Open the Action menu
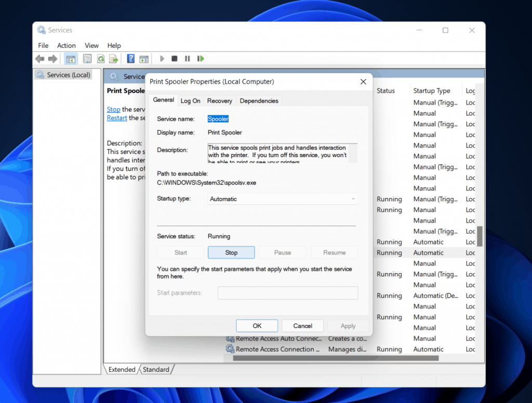 click(66, 45)
